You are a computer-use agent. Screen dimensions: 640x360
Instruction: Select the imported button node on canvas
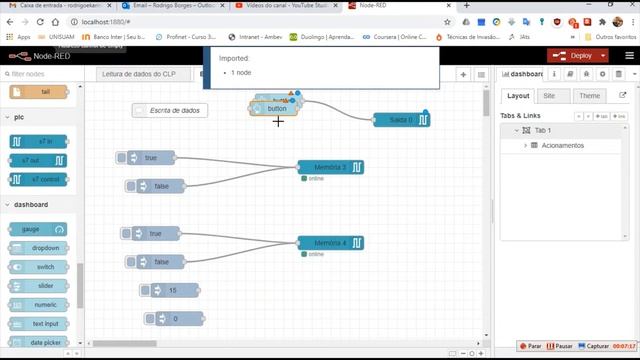[273, 109]
